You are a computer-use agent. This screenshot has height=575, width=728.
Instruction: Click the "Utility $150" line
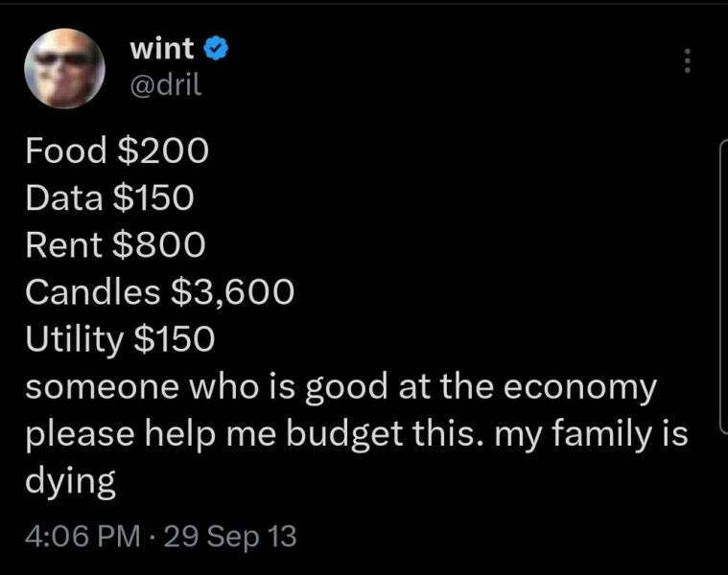click(x=121, y=340)
